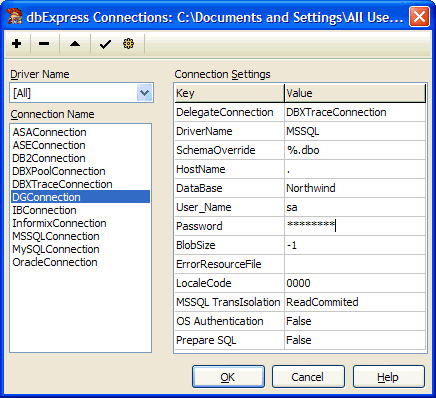Click the Driver Name label
This screenshot has height=398, width=436.
click(40, 74)
